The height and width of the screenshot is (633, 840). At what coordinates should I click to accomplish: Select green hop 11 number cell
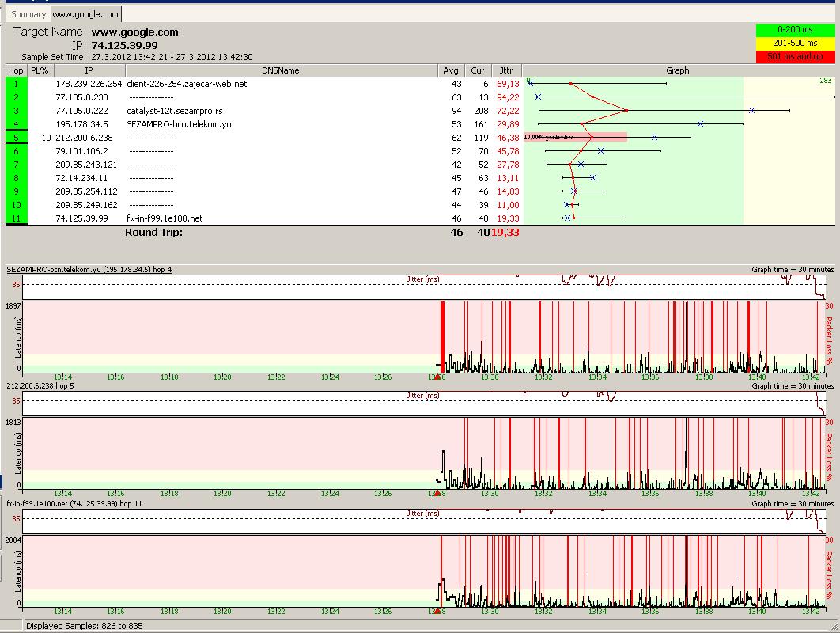(16, 218)
